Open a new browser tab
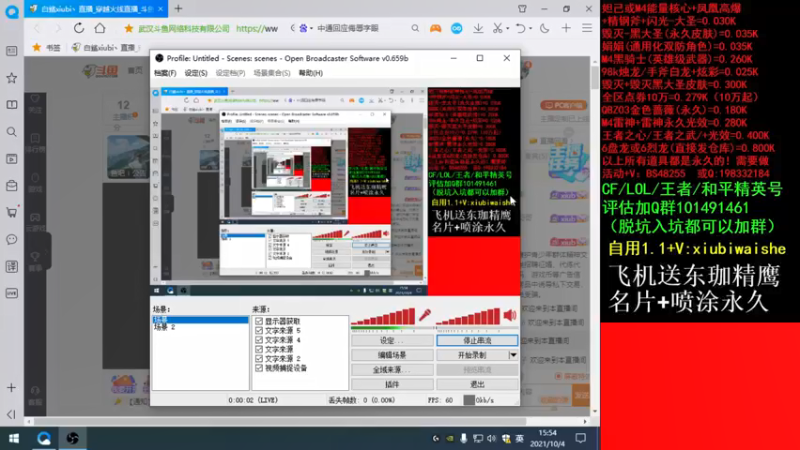Image resolution: width=800 pixels, height=450 pixels. point(178,9)
